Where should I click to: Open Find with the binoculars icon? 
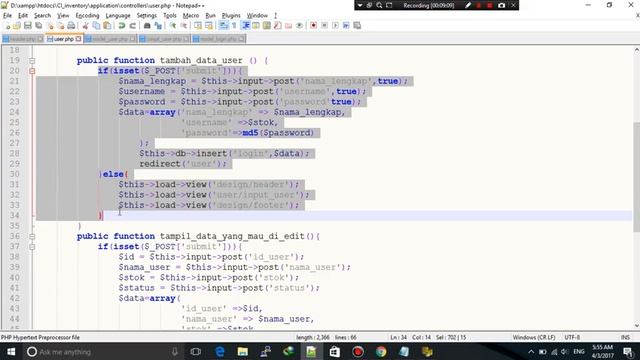(x=147, y=26)
